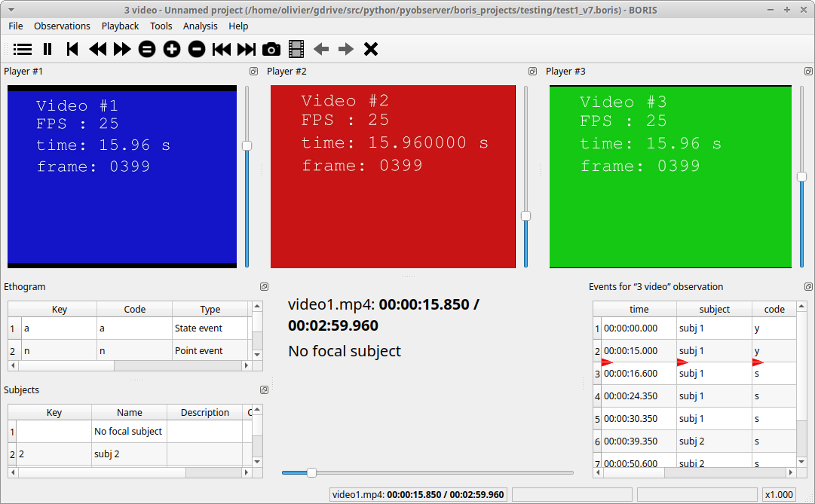Sort the ethogram by the Key column header
Screen dimensions: 815x504
pos(60,309)
